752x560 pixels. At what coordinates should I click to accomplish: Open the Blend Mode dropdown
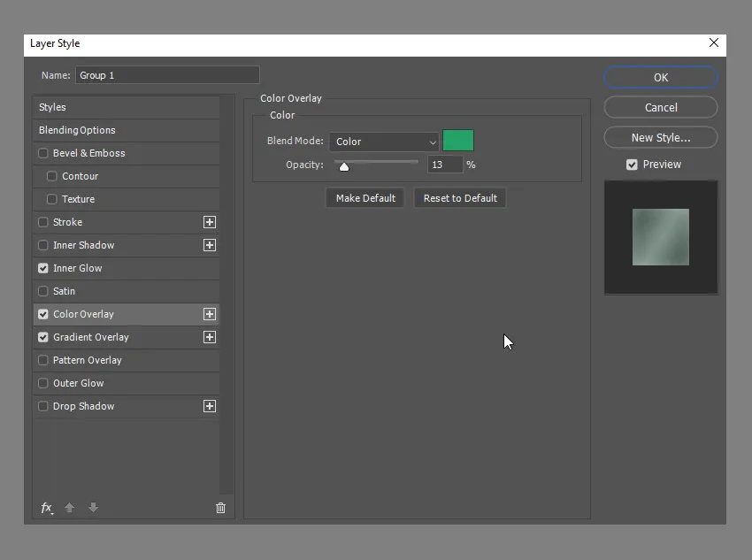tap(384, 142)
